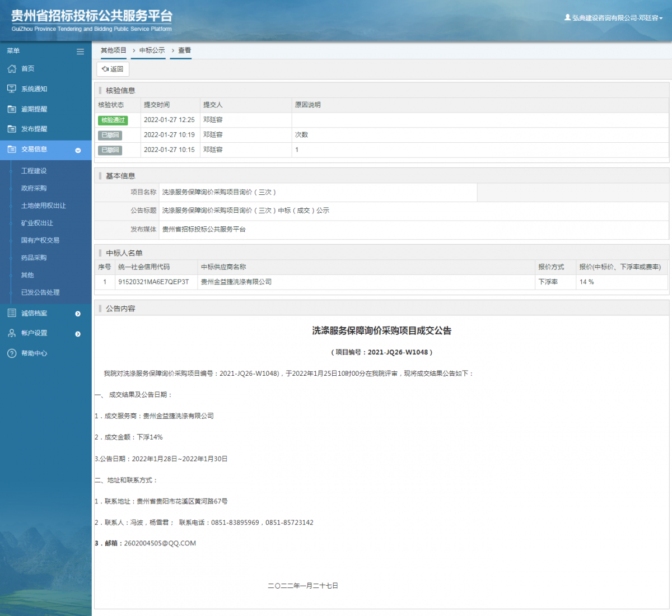Click supplier name 贵州金益捷洗涤有限公司 in table
The width and height of the screenshot is (672, 616).
pos(236,282)
